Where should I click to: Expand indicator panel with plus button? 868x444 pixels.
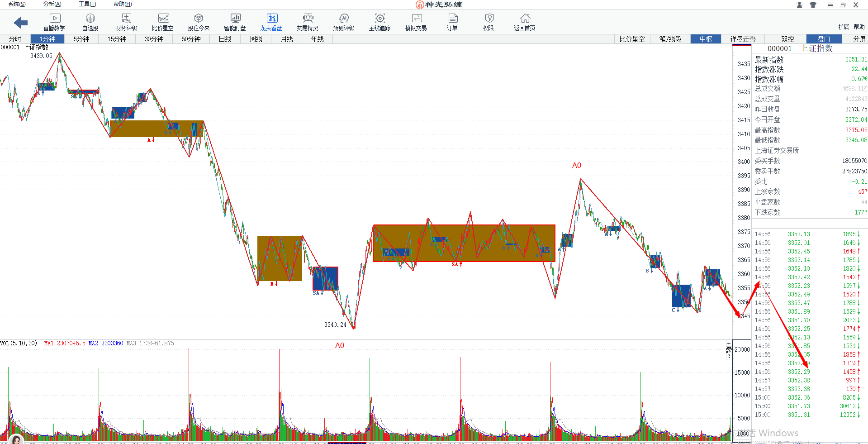[729, 344]
